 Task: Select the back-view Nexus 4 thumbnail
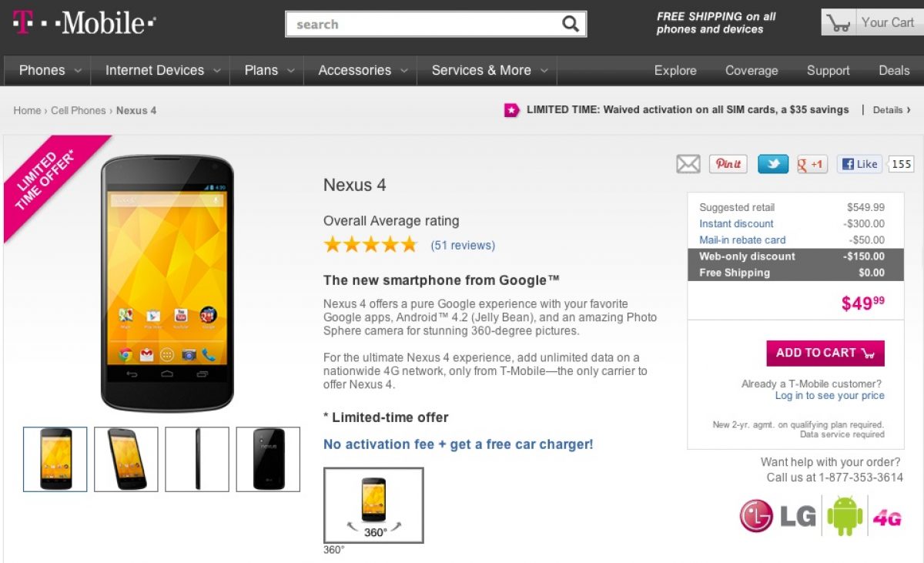tap(268, 459)
